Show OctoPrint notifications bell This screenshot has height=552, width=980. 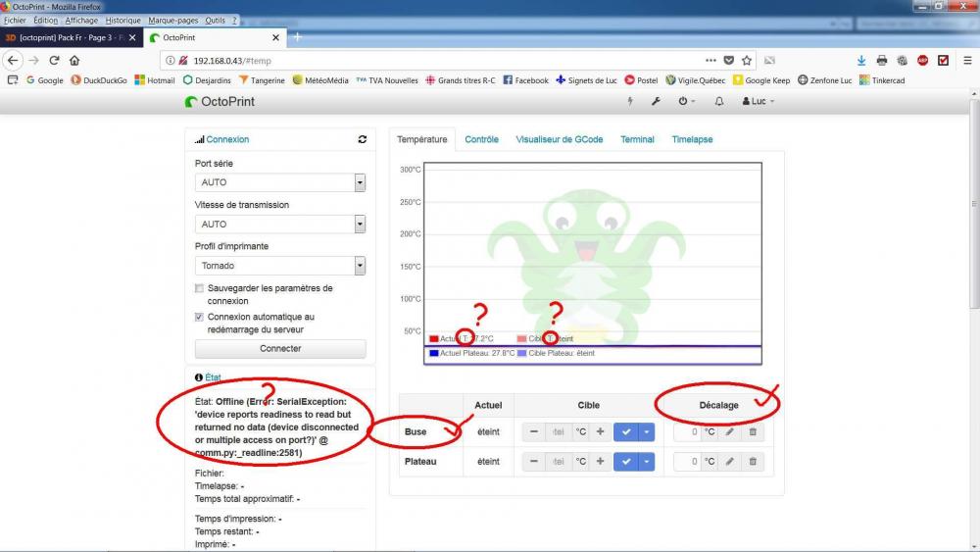pyautogui.click(x=719, y=101)
